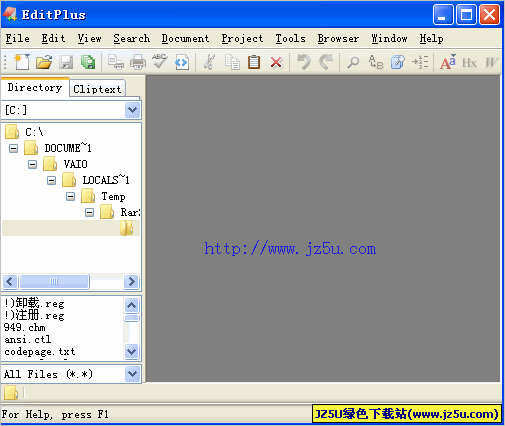The height and width of the screenshot is (426, 505).
Task: Click the Save disk icon
Action: coord(66,62)
